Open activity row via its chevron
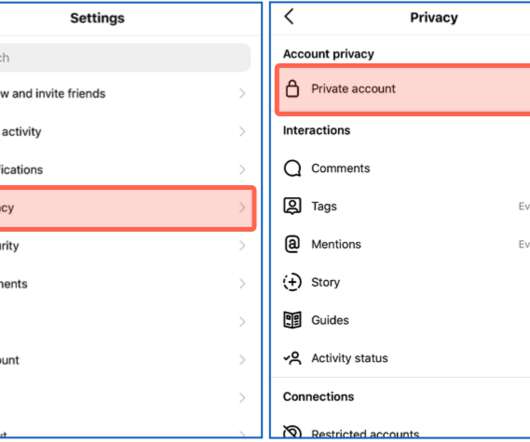530x442 pixels. 242,131
